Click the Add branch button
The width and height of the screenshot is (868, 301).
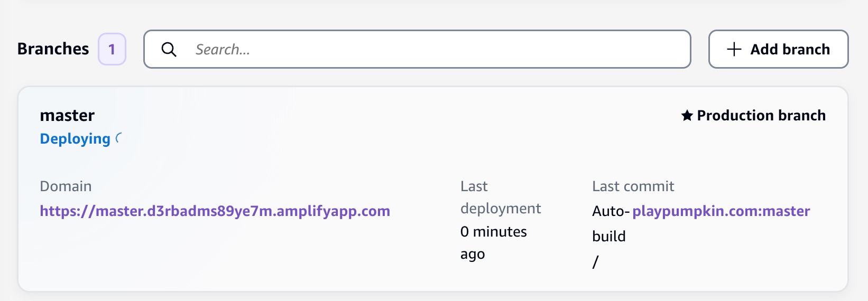[x=778, y=49]
